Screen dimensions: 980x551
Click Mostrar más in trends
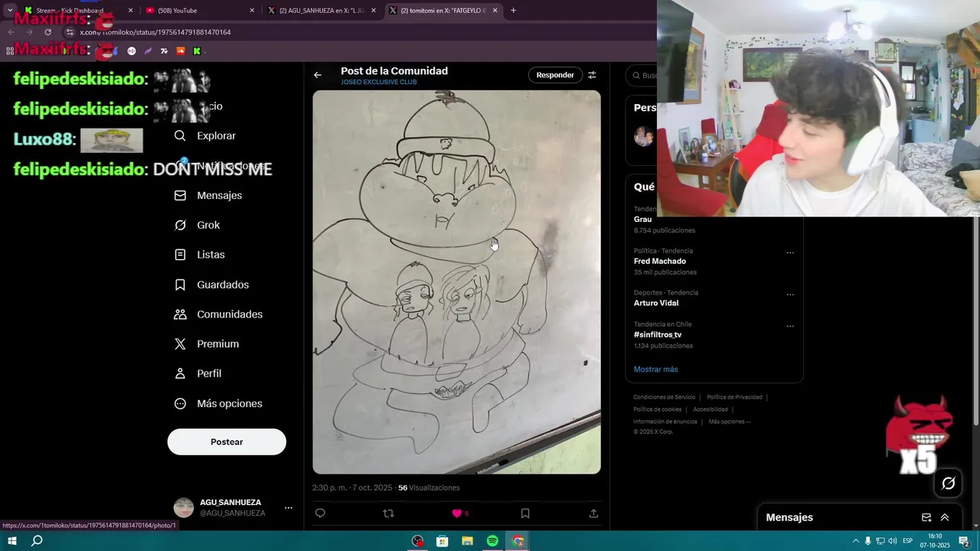tap(655, 370)
